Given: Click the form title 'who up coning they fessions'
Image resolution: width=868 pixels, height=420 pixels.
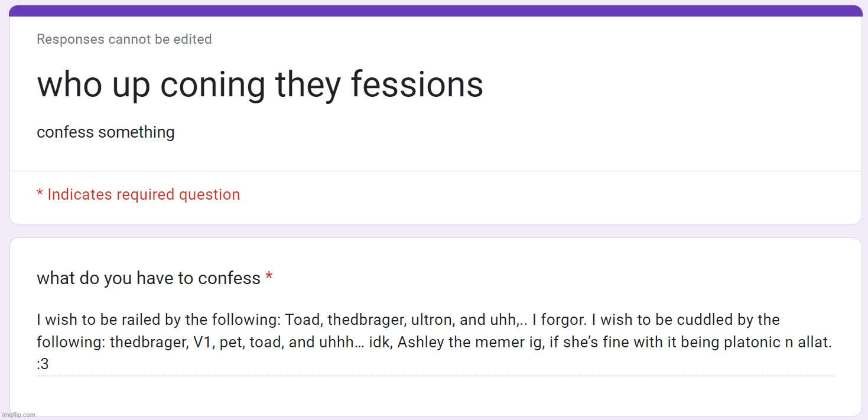Looking at the screenshot, I should (x=260, y=84).
